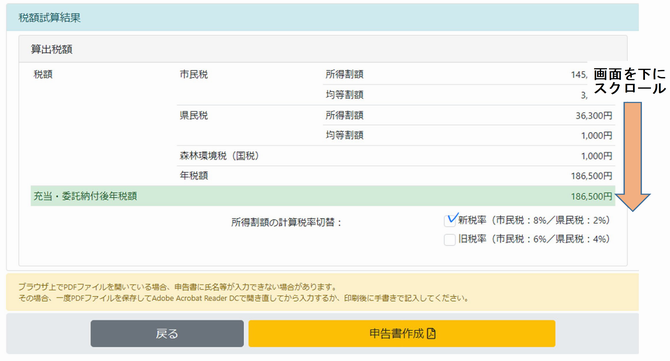Click the 税額試算結果 header

tap(50, 18)
